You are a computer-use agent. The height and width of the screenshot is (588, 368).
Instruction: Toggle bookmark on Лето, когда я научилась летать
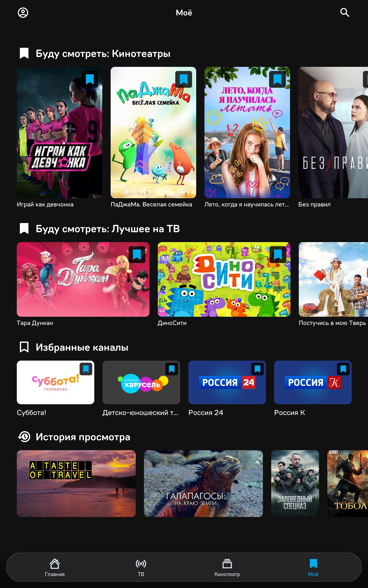pos(277,79)
